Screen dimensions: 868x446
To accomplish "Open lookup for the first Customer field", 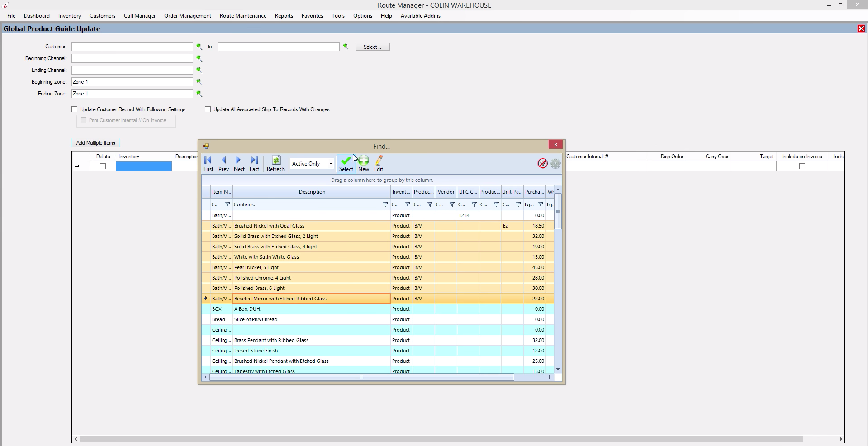I will (x=199, y=47).
